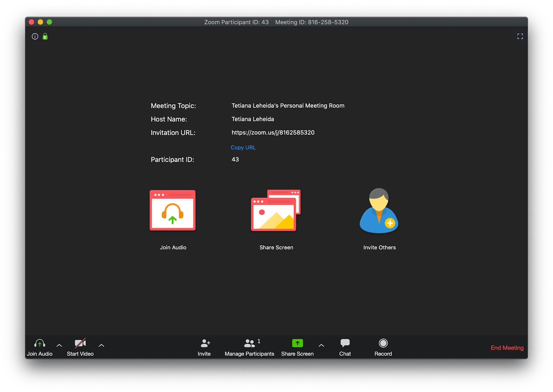
Task: Click the large Join Audio headphone icon
Action: (172, 210)
